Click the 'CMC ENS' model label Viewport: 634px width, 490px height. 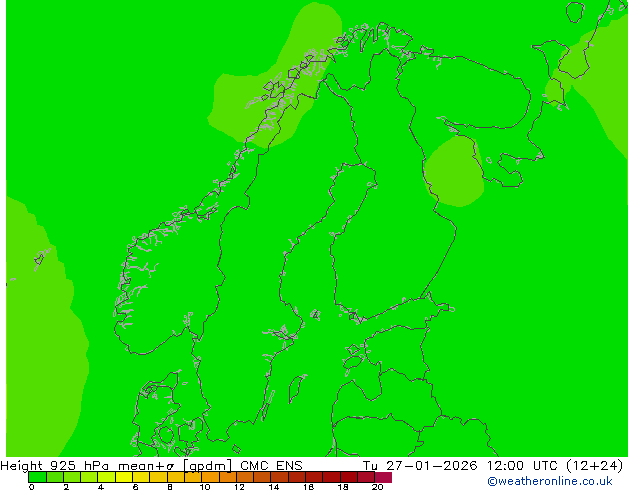(x=271, y=466)
